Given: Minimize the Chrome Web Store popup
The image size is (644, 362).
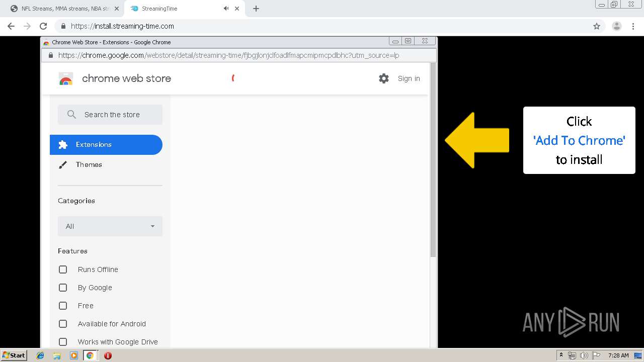Looking at the screenshot, I should [395, 41].
